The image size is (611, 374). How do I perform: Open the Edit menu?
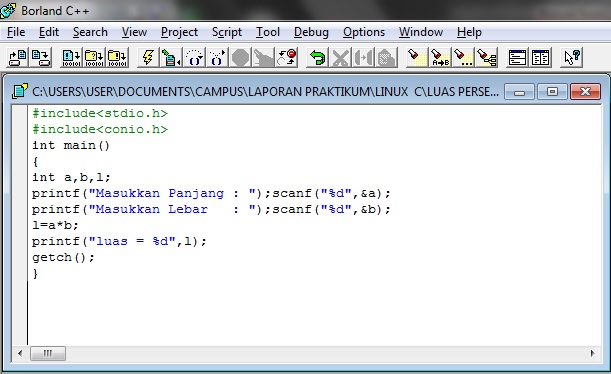49,32
